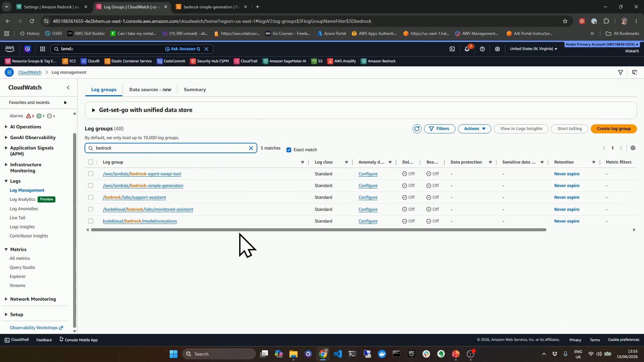Open the CloudShell icon in the top bar
Viewport: 644px width, 362px height.
pos(452,49)
